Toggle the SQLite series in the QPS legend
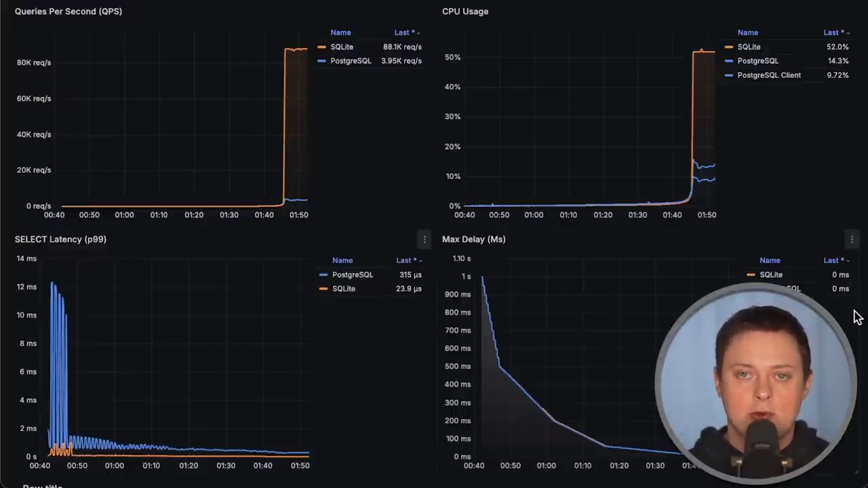Screen dimensions: 868x488 [342, 47]
